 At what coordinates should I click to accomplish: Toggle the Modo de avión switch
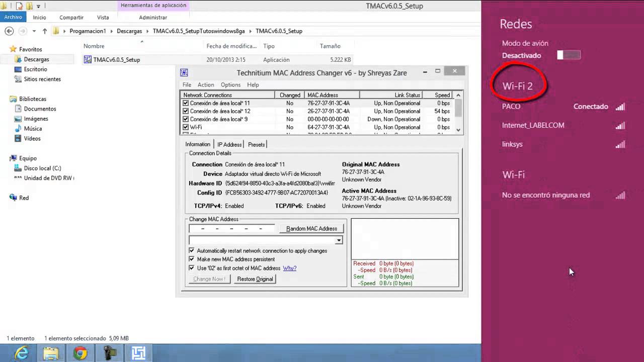point(569,55)
